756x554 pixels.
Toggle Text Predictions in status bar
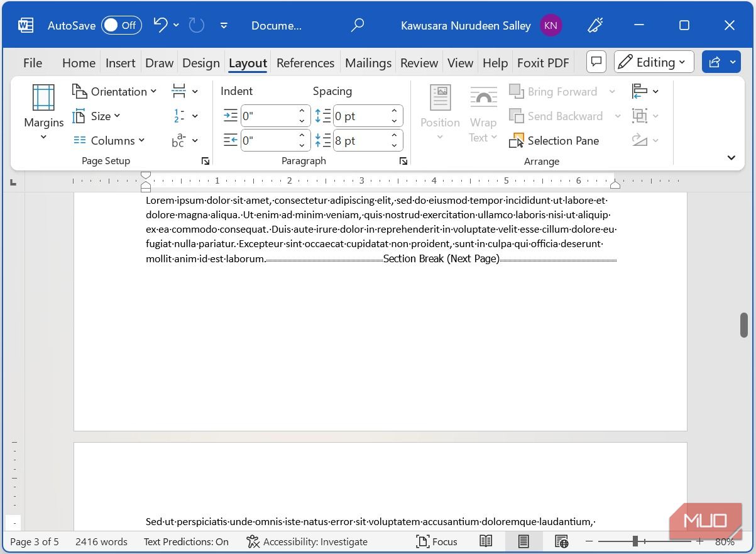[x=186, y=541]
